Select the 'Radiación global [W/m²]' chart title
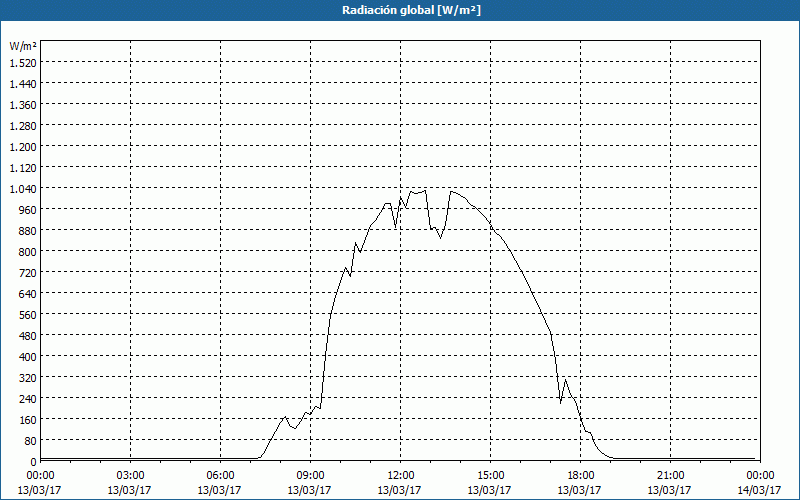This screenshot has height=500, width=800. tap(411, 10)
